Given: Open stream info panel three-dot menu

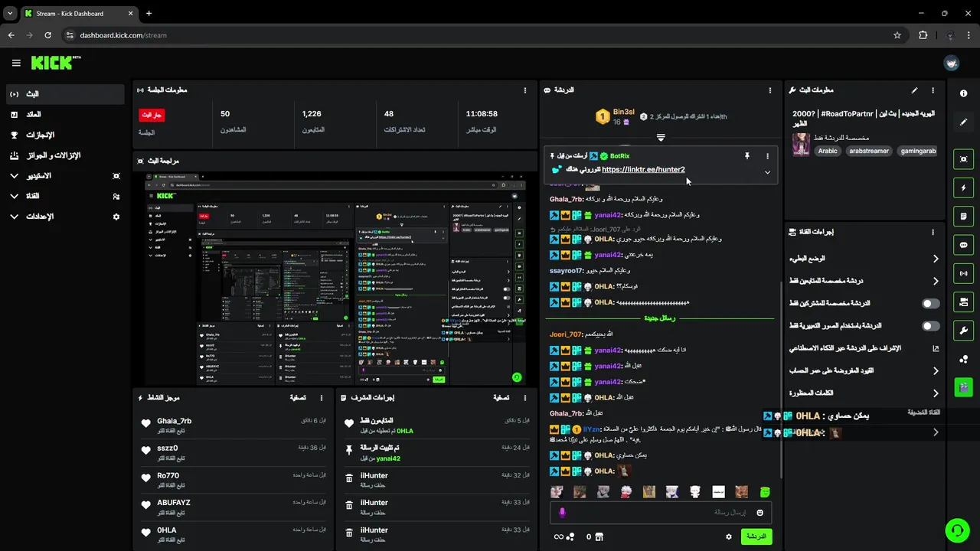Looking at the screenshot, I should coord(933,90).
